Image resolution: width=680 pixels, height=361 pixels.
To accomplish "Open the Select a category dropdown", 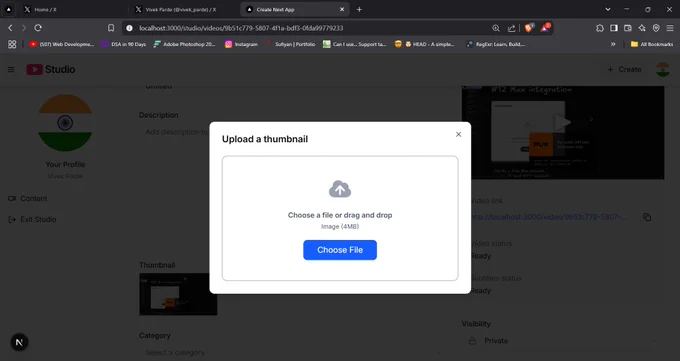I will 291,352.
